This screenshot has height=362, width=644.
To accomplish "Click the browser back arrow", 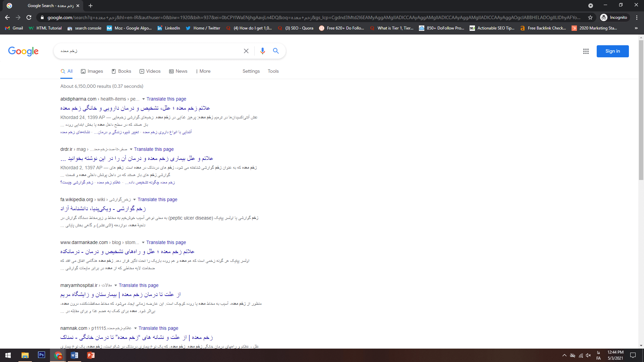I will (x=7, y=17).
